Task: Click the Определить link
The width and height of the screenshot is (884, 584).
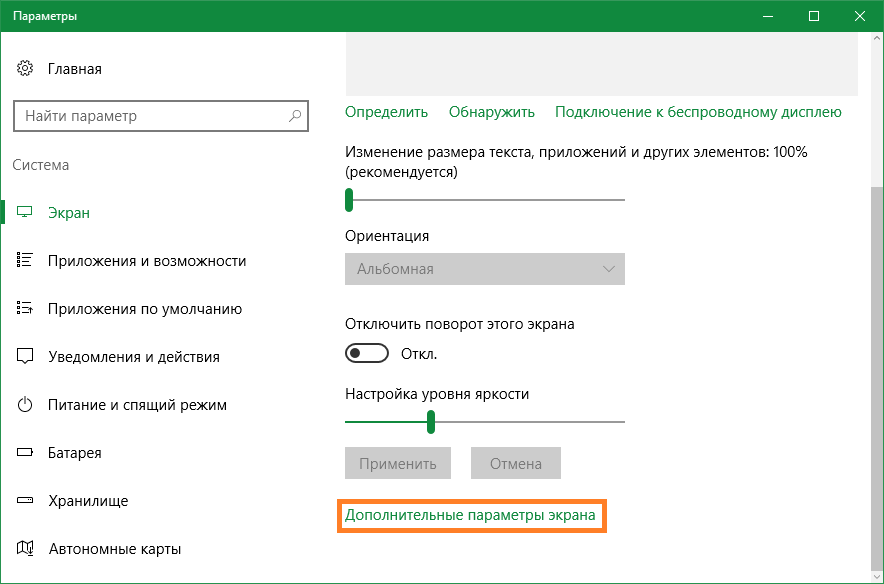Action: tap(386, 112)
